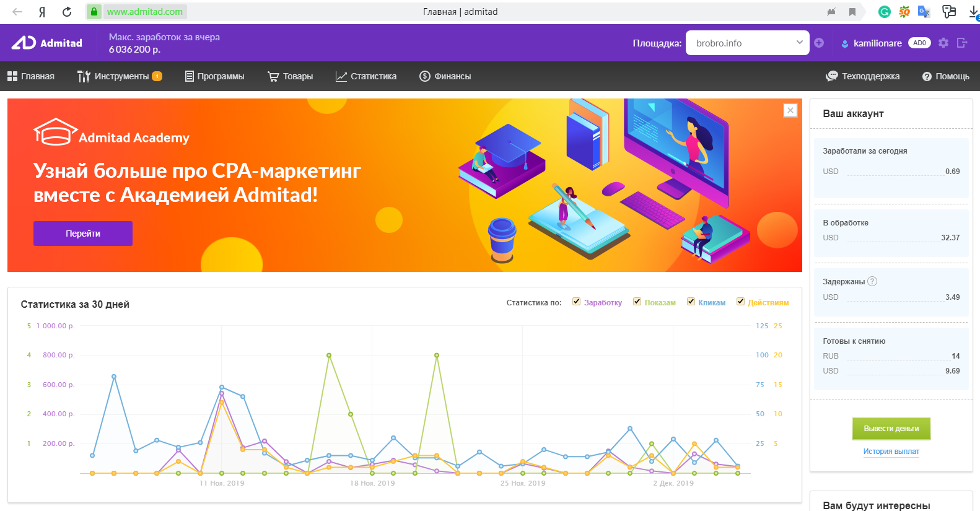Click the Статистика chart icon
This screenshot has height=511, width=980.
click(341, 76)
